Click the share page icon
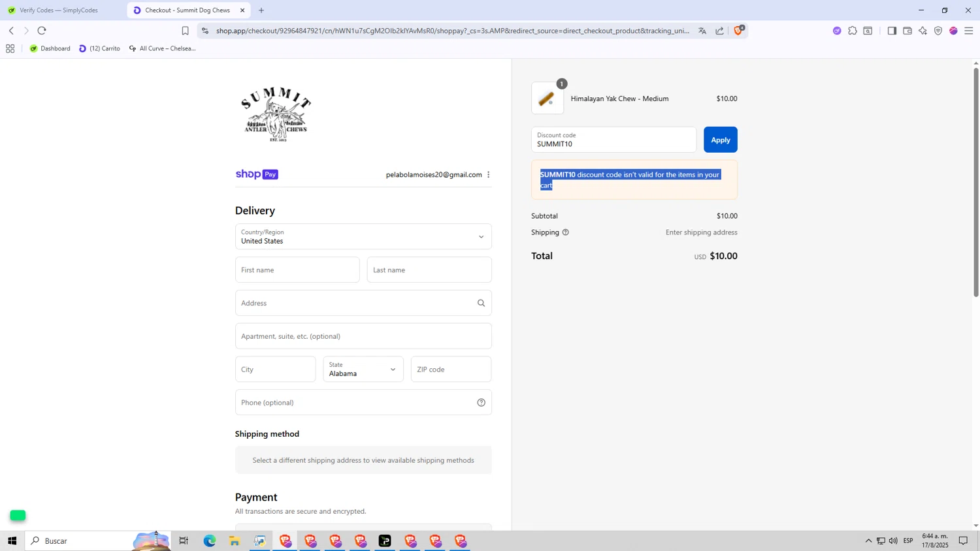The width and height of the screenshot is (980, 551). [719, 31]
